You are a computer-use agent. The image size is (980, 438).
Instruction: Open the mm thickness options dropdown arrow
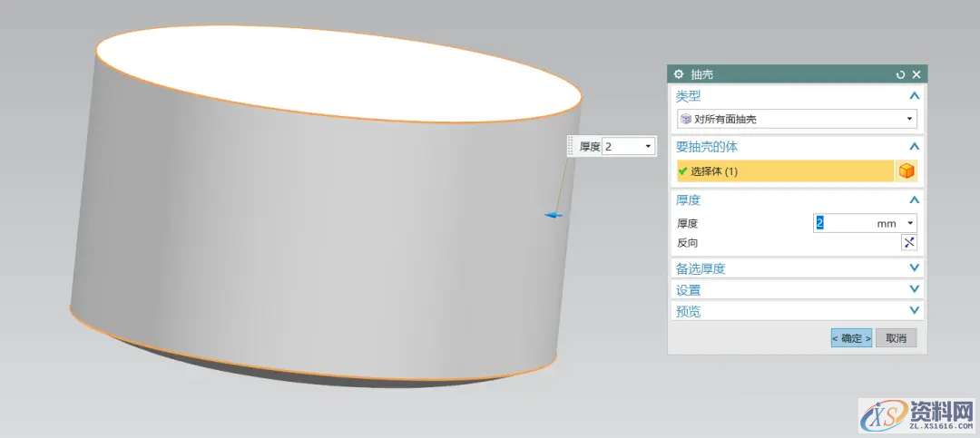click(x=910, y=223)
